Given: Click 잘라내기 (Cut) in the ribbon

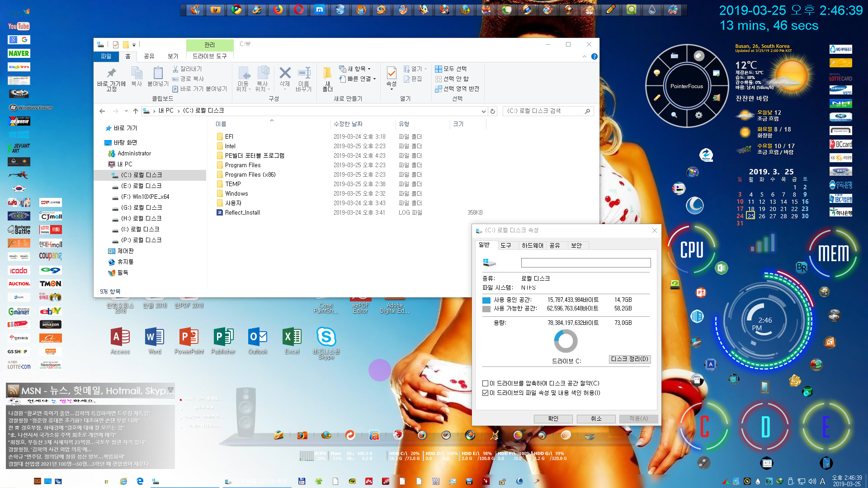Looking at the screenshot, I should click(187, 69).
